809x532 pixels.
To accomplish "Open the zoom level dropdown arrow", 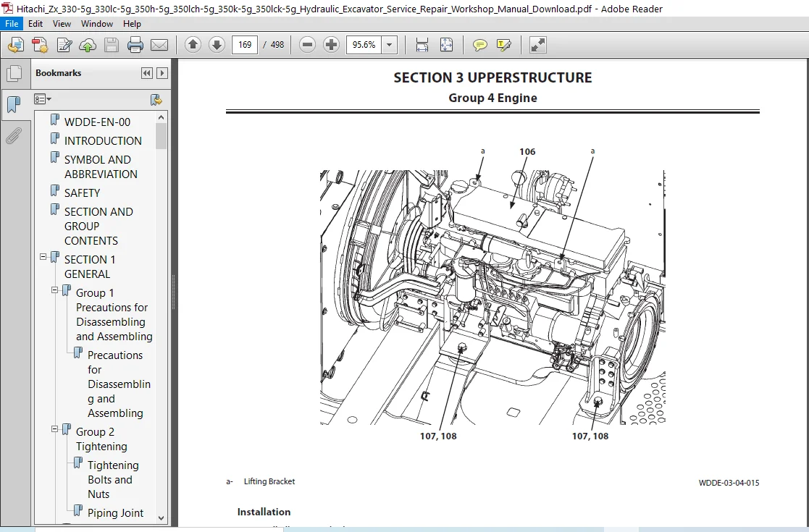I will pos(390,45).
